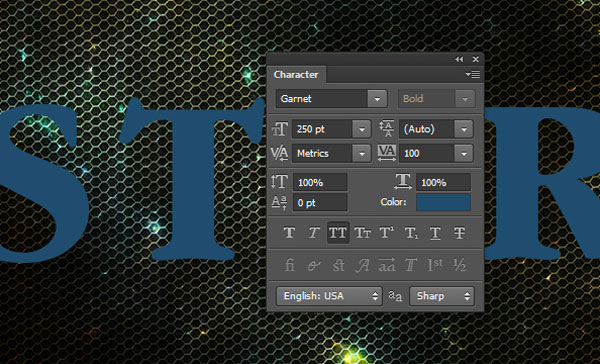Enable Discretionary Ligatures (st) OpenType option

[338, 265]
